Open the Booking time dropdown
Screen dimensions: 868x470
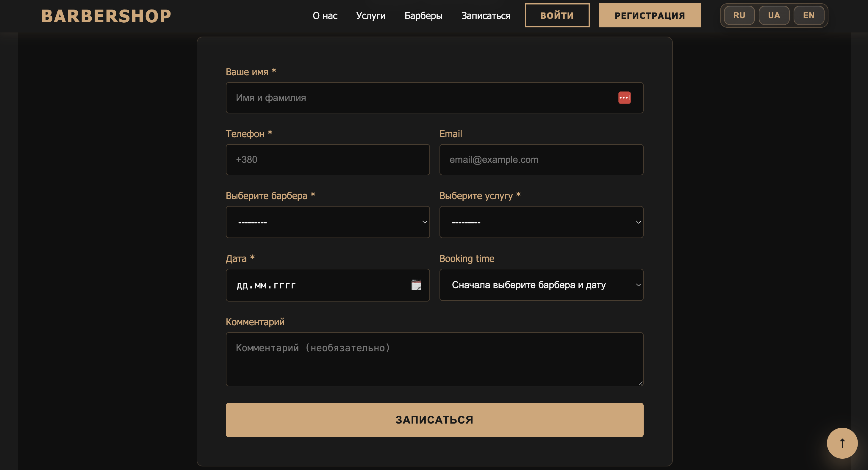tap(541, 285)
